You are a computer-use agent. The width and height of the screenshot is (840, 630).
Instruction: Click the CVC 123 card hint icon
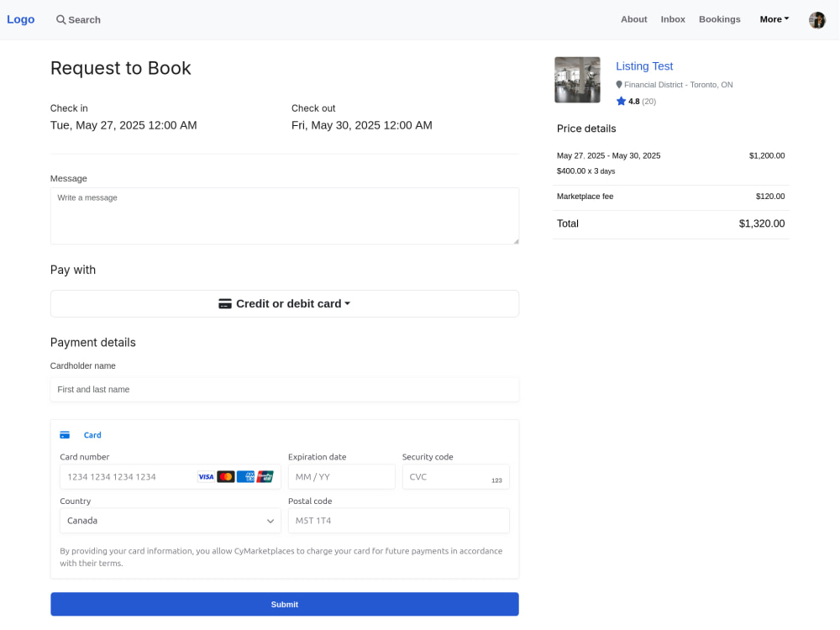[496, 480]
